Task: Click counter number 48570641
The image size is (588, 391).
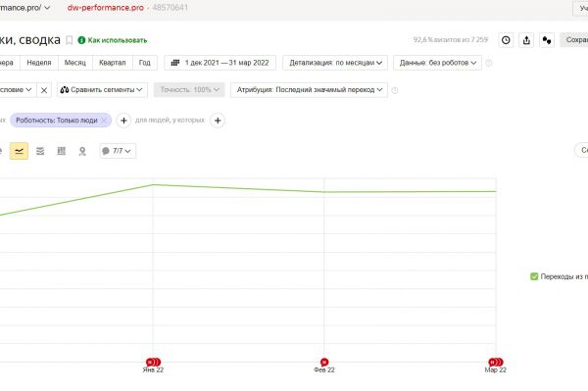Action: click(170, 8)
